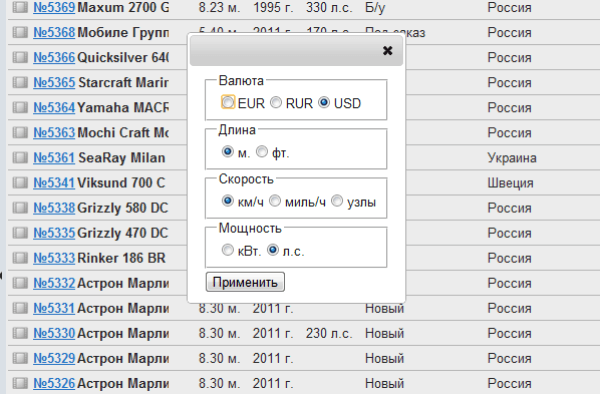Click the row icon beside №5331
The image size is (600, 394).
(x=20, y=308)
